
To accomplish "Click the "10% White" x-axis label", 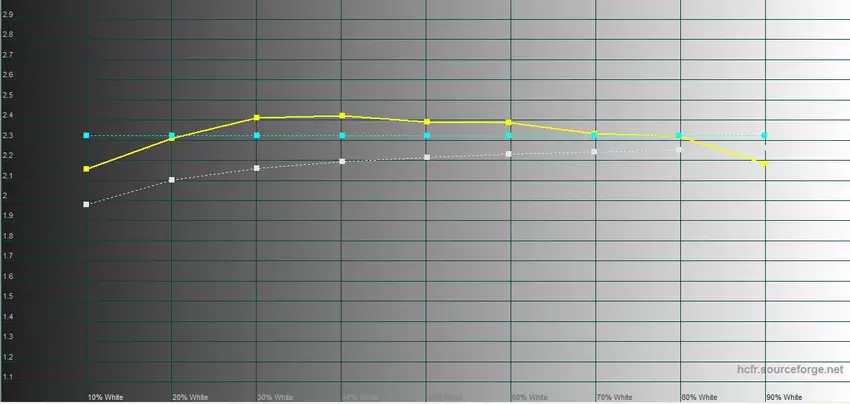I will coord(105,397).
